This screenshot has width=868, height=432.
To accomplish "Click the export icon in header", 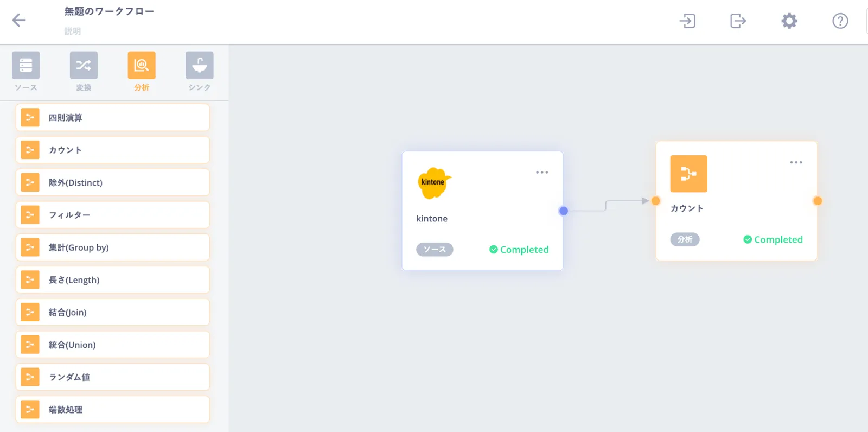I will pyautogui.click(x=738, y=21).
